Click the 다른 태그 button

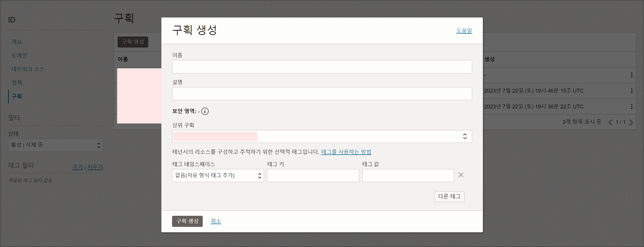[449, 196]
